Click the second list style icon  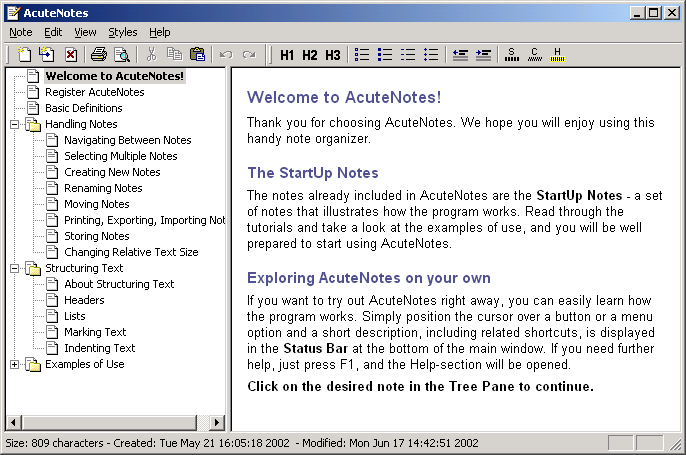coord(385,55)
